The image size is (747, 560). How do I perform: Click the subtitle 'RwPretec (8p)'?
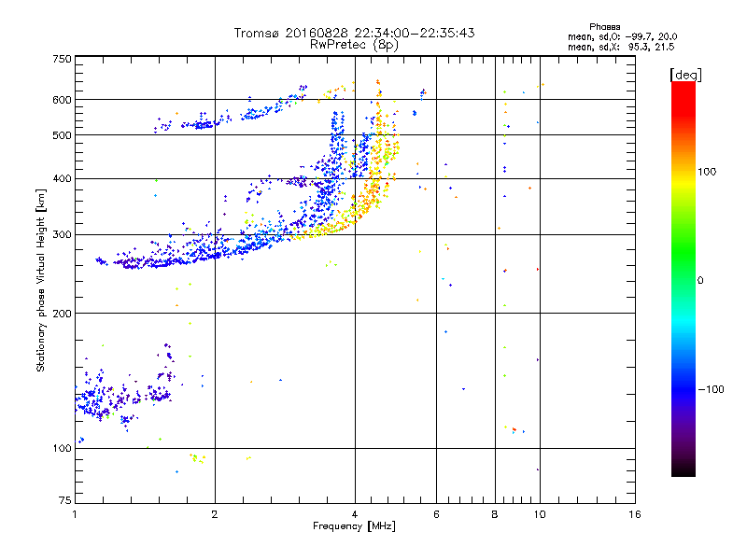coord(354,45)
